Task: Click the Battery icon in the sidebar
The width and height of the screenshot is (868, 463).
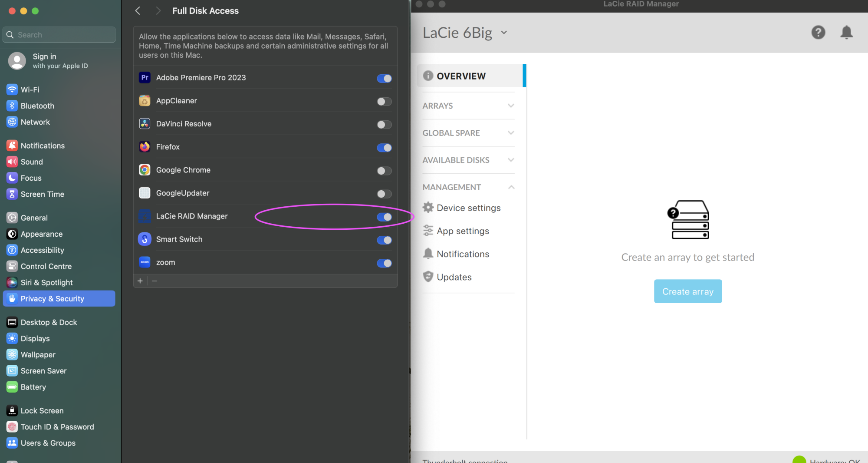Action: [x=12, y=387]
